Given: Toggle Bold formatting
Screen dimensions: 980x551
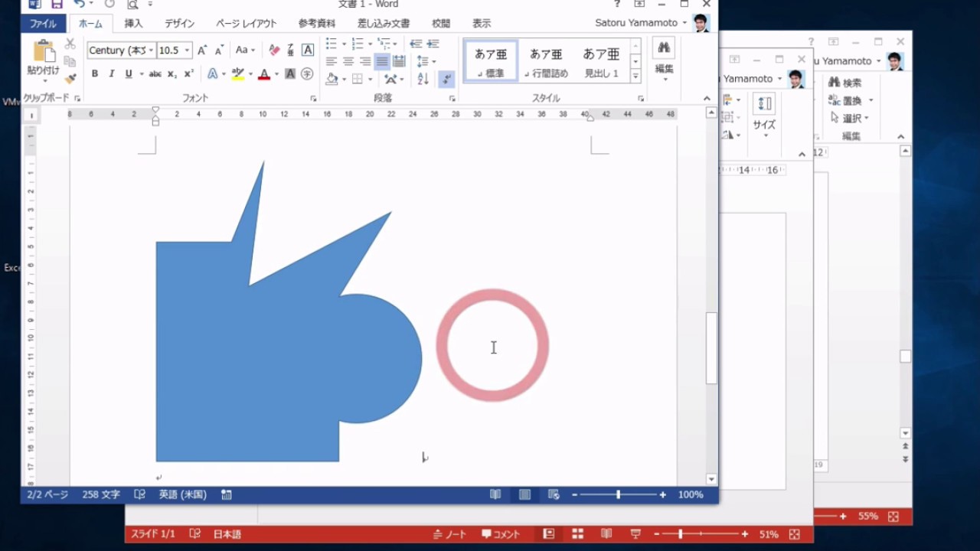Looking at the screenshot, I should coord(95,74).
